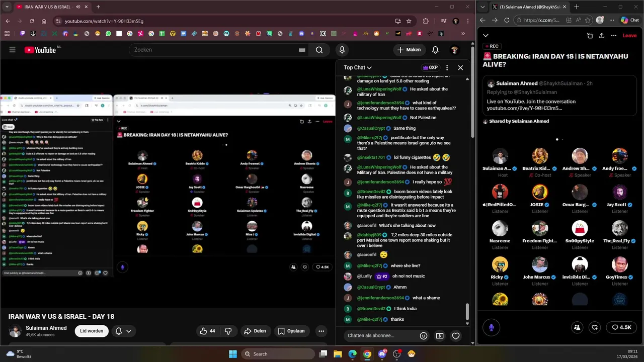Open YouTube notifications bell
644x362 pixels.
pyautogui.click(x=435, y=50)
